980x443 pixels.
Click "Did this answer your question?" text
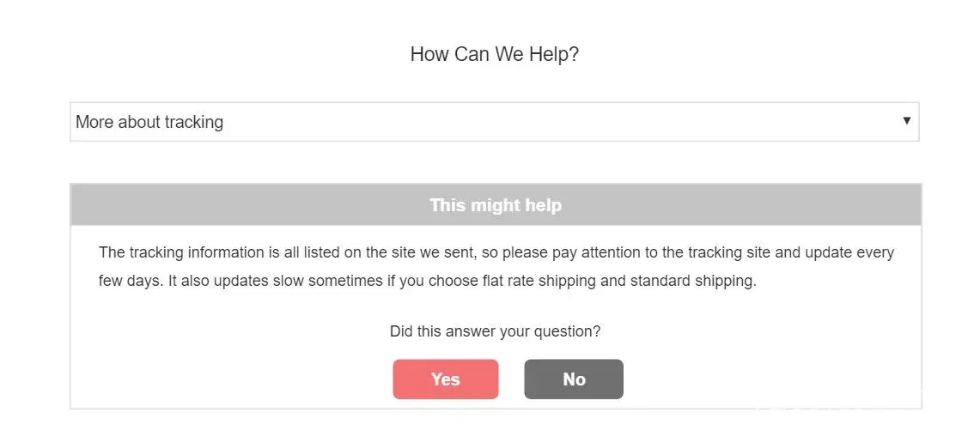click(x=495, y=331)
